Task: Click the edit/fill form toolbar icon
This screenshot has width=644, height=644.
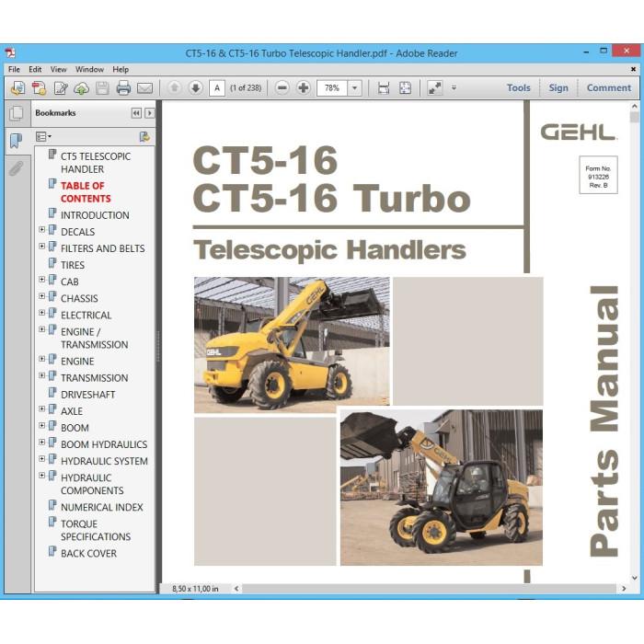Action: [x=61, y=88]
